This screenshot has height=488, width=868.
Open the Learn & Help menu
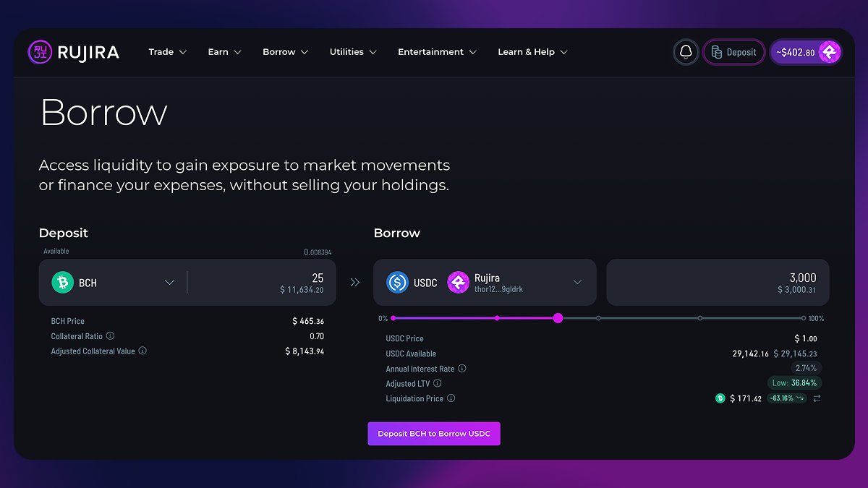click(533, 52)
